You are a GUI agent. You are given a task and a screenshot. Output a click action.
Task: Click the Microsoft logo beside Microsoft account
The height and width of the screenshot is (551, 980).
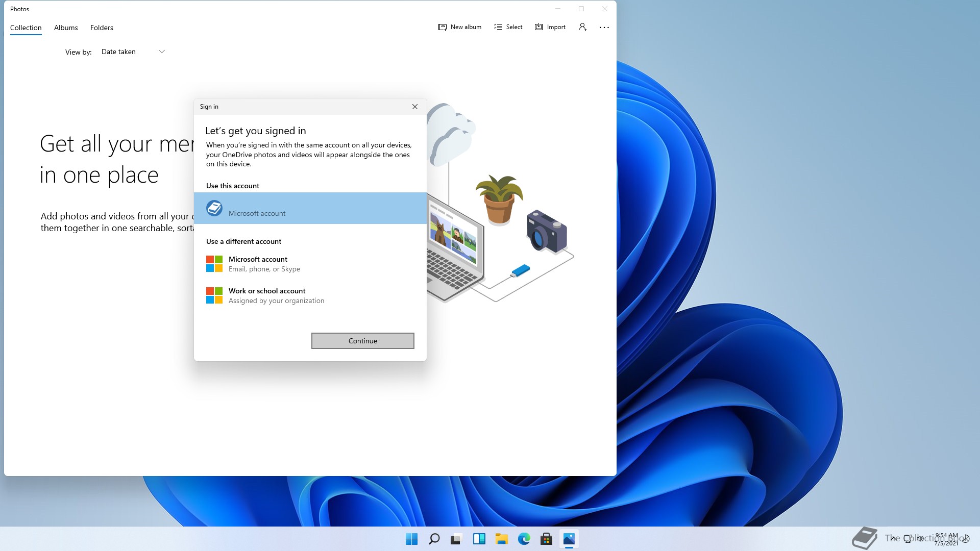click(x=214, y=264)
